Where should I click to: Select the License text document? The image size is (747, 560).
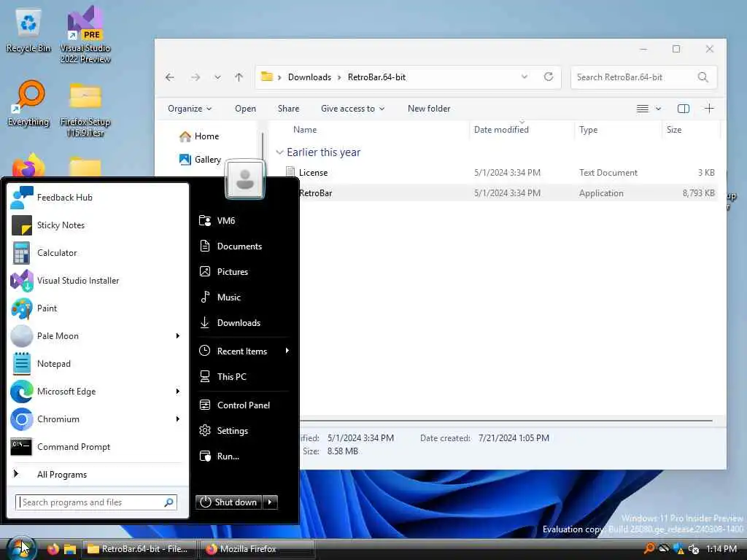pos(495,173)
